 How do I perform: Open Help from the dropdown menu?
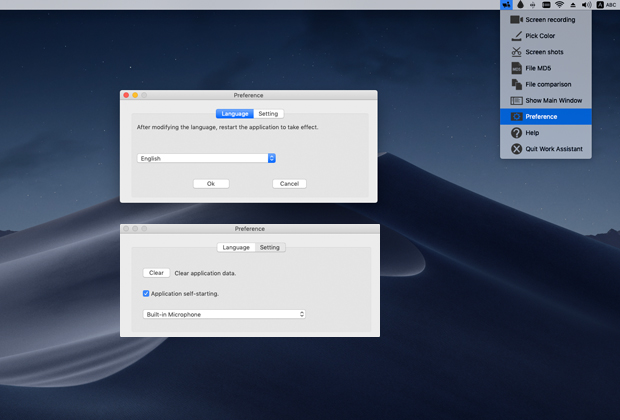click(x=546, y=133)
